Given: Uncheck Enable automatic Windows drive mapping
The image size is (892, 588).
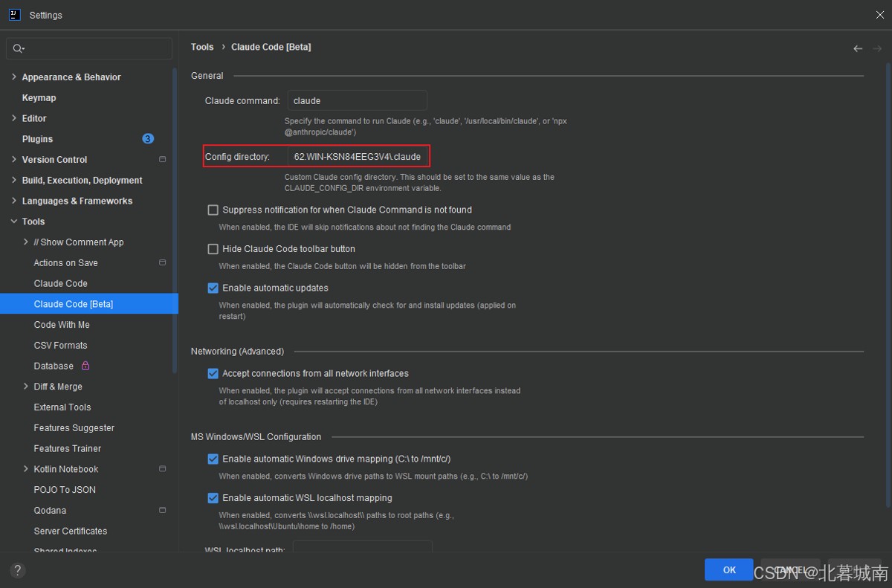Looking at the screenshot, I should tap(213, 459).
